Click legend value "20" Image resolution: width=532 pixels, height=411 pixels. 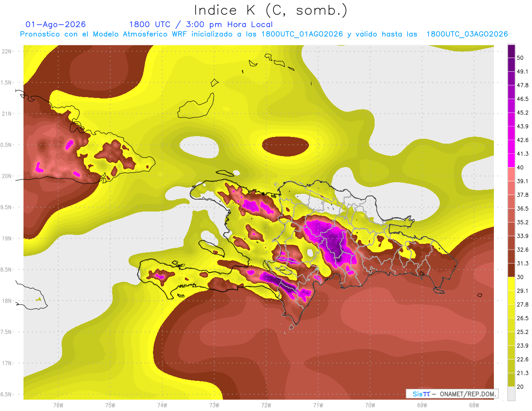point(520,387)
